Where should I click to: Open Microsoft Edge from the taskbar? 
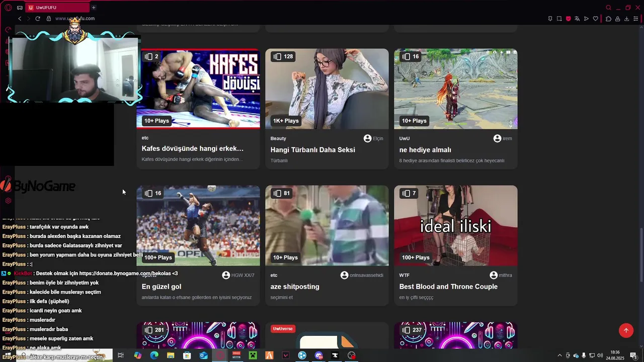154,355
